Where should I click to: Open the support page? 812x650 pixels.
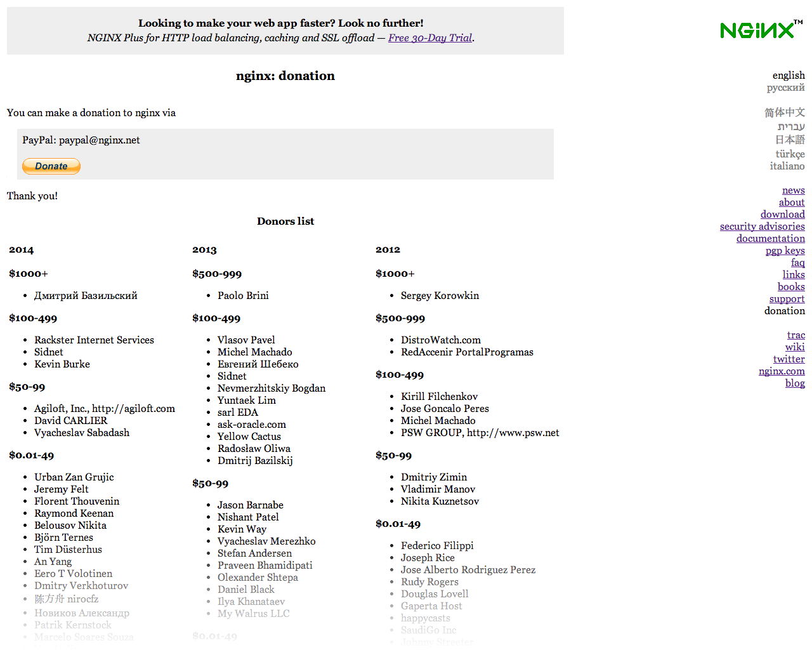pyautogui.click(x=787, y=299)
